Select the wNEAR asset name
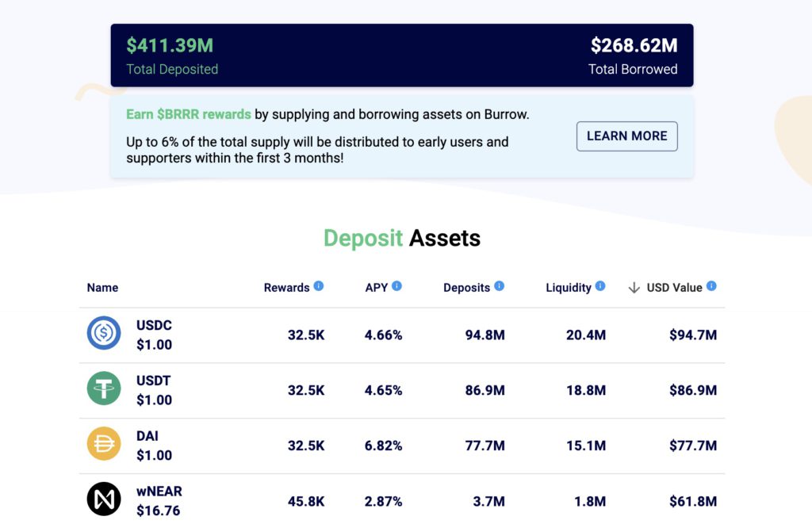 [159, 492]
